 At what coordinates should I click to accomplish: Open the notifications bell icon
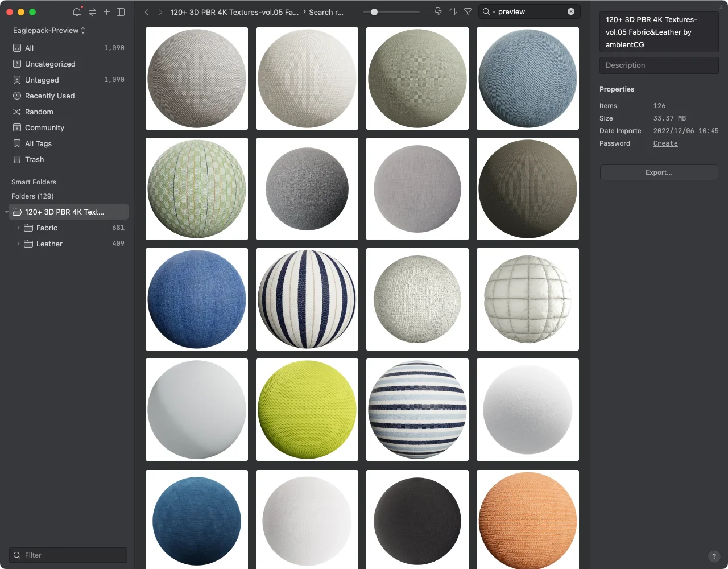(x=77, y=11)
